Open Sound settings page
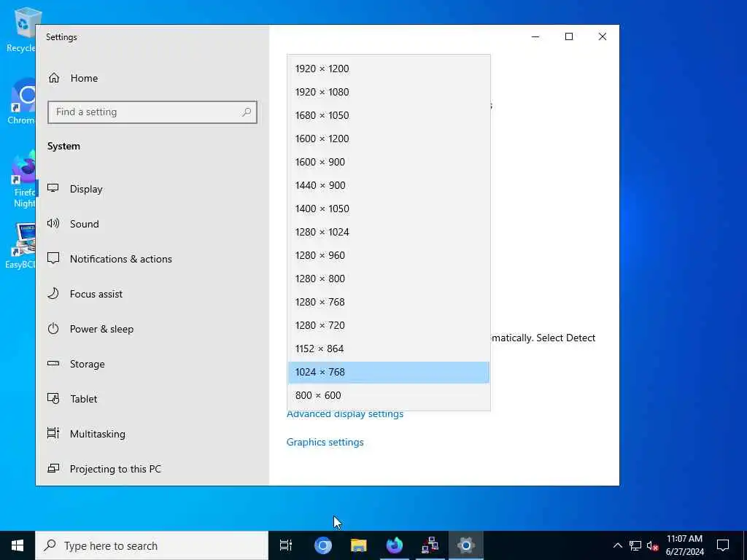The width and height of the screenshot is (747, 560). tap(152, 224)
